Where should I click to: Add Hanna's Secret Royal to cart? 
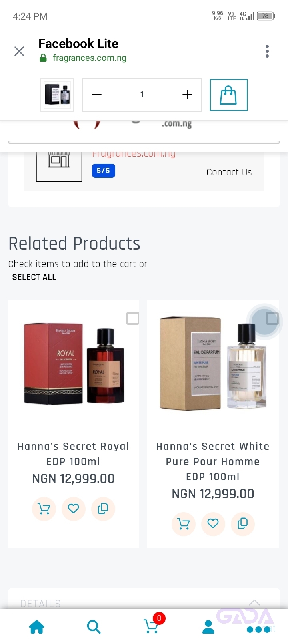coord(44,509)
